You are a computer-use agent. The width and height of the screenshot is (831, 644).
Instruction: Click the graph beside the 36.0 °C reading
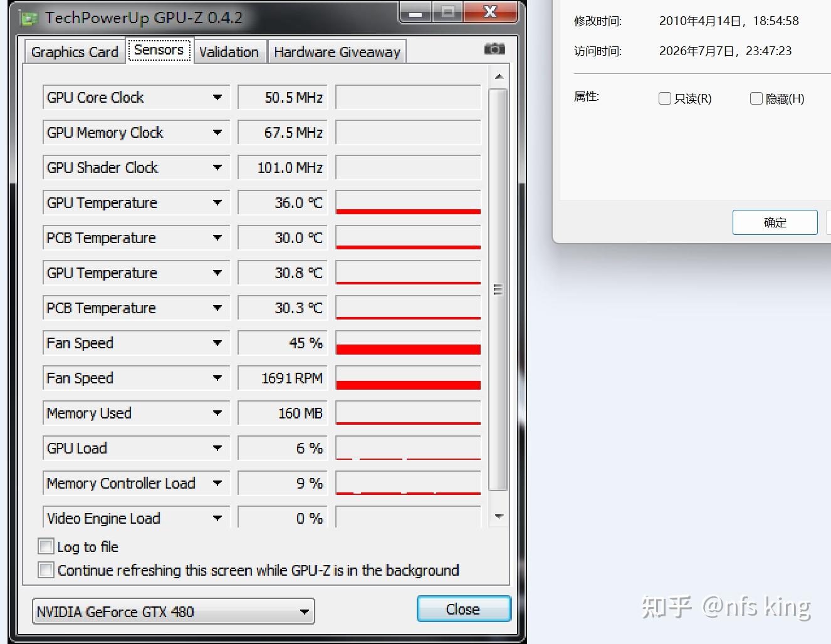tap(409, 202)
